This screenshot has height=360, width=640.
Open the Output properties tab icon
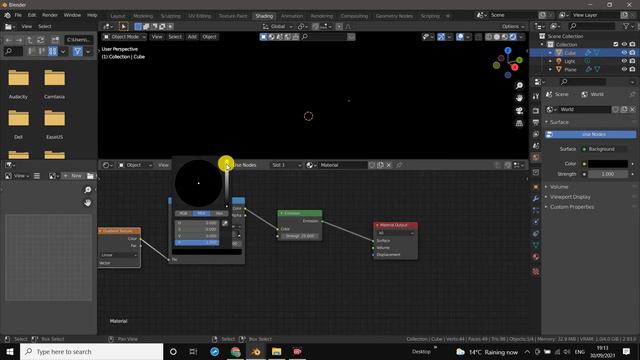point(536,122)
